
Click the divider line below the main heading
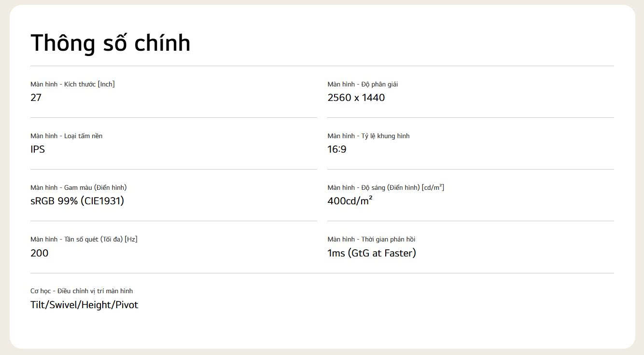point(322,66)
